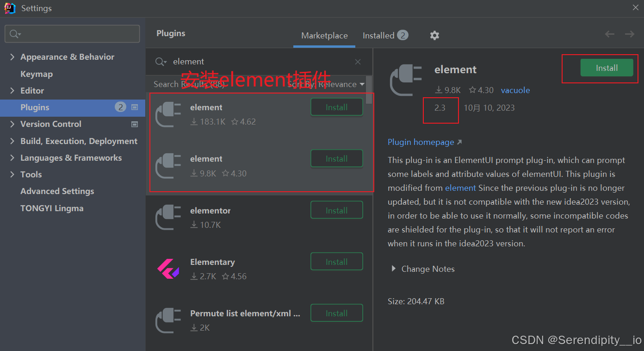
Task: Click the plug icon of element 183.1K plugin
Action: click(x=168, y=114)
